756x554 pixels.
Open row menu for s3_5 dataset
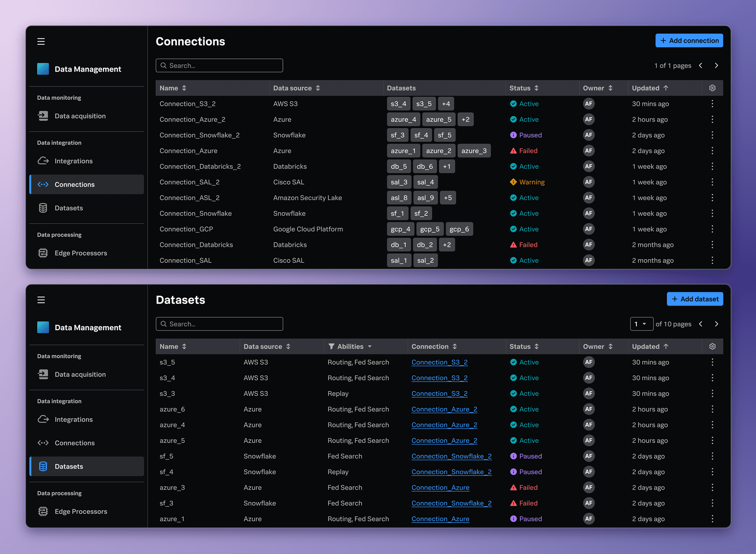coord(712,362)
